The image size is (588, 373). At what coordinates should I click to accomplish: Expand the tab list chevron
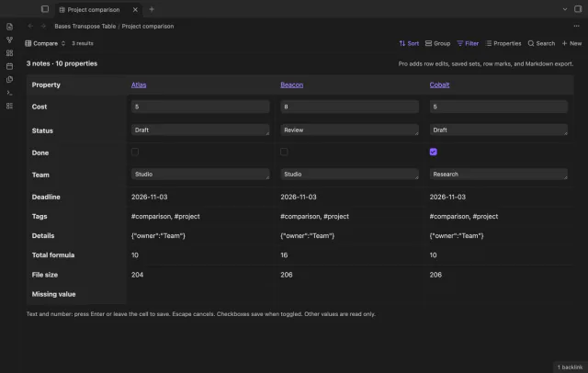pyautogui.click(x=565, y=9)
